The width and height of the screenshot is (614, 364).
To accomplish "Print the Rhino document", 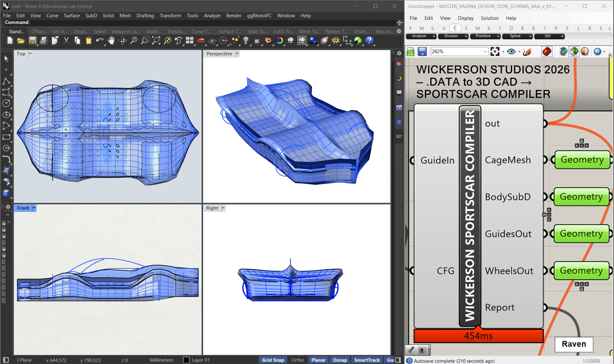I will click(x=43, y=40).
